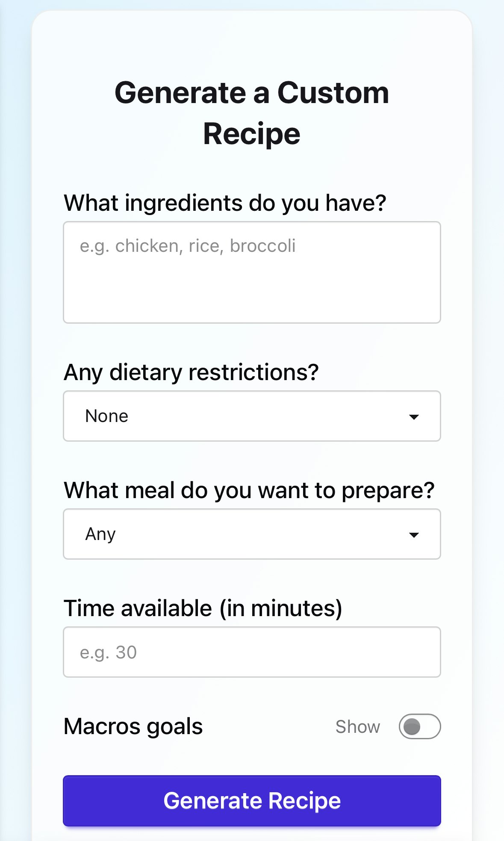
Task: Toggle the Macros goals switch on
Action: point(420,726)
